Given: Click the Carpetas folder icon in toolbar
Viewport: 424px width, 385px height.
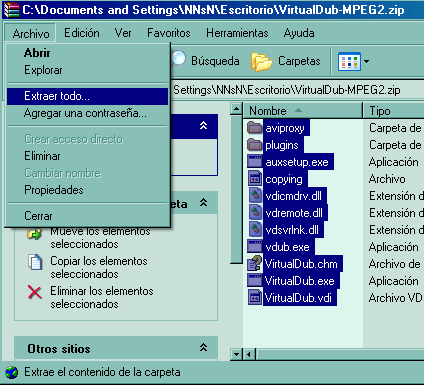Looking at the screenshot, I should click(261, 61).
